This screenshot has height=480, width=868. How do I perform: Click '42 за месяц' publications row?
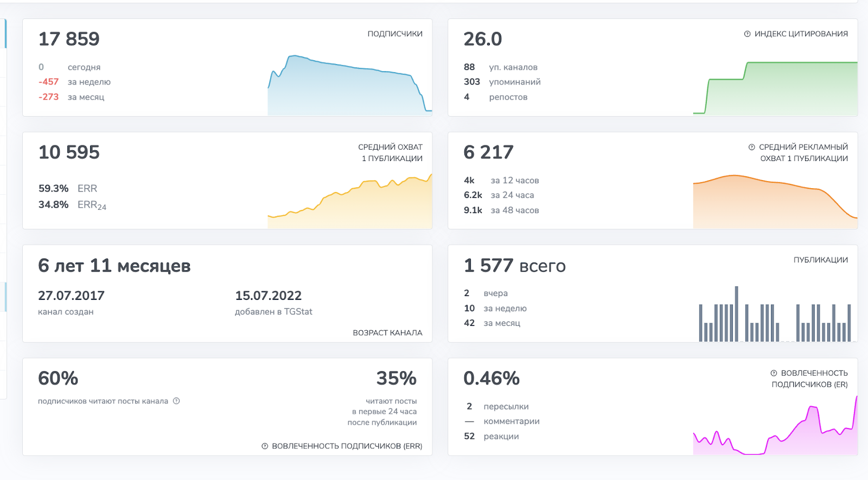[x=492, y=323]
